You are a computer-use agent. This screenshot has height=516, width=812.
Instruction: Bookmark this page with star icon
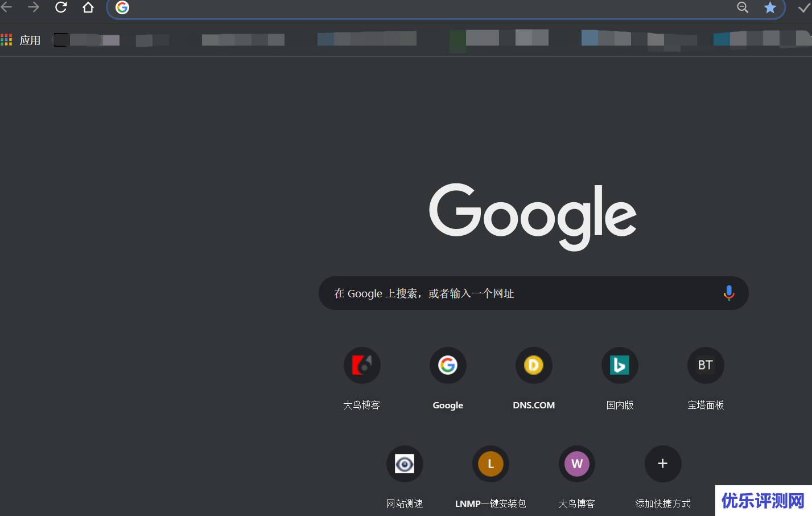click(770, 7)
